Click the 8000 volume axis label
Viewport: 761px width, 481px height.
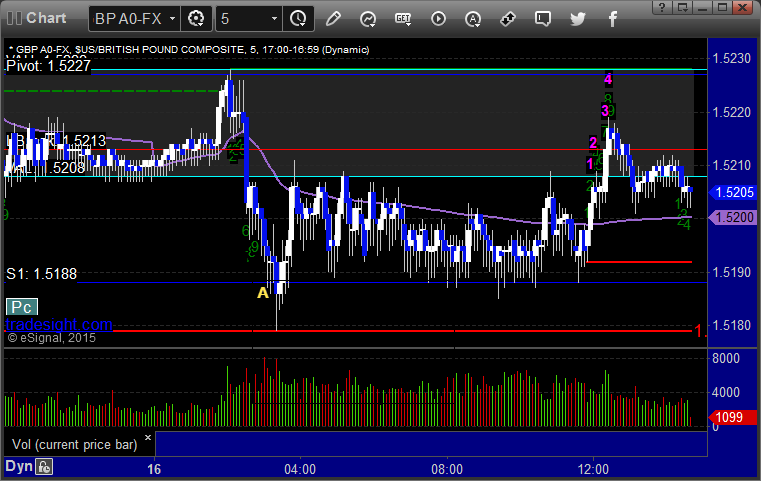[x=726, y=358]
